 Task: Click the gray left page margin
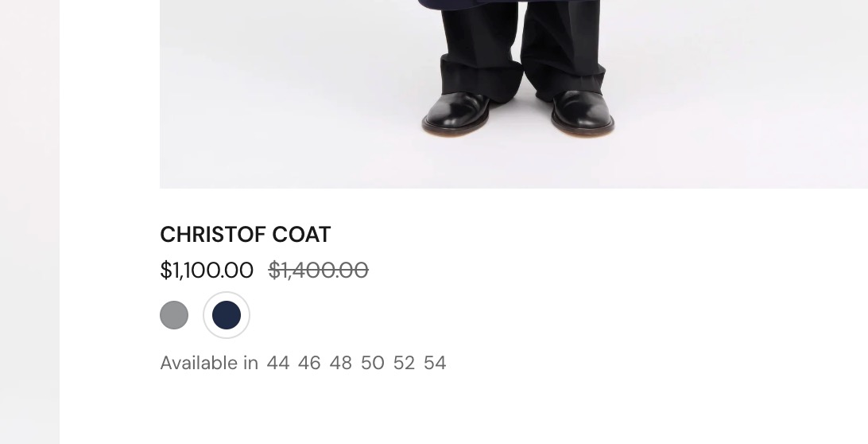tap(29, 222)
